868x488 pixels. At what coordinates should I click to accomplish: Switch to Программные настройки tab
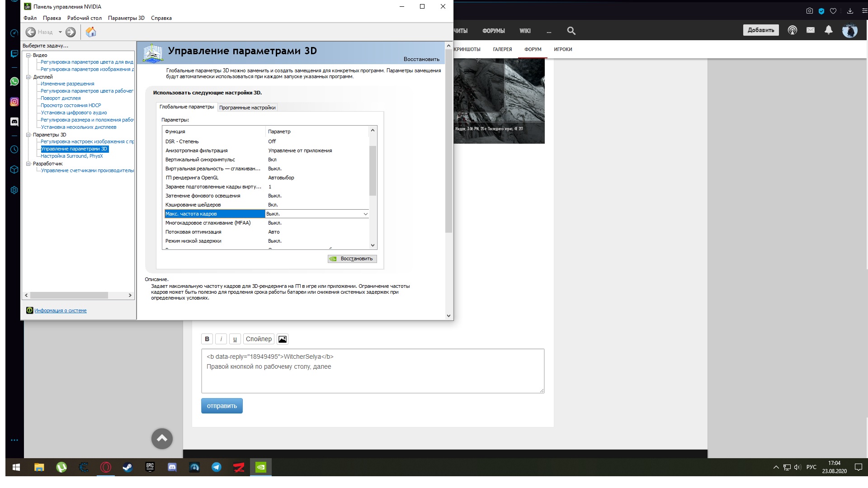coord(247,108)
